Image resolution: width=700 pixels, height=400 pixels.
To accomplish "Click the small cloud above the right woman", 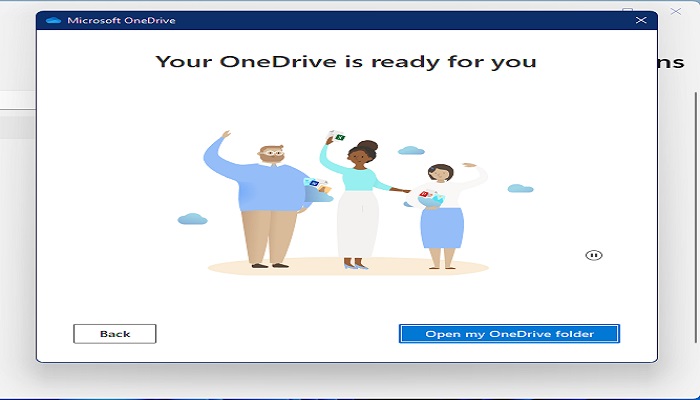I will pyautogui.click(x=411, y=151).
